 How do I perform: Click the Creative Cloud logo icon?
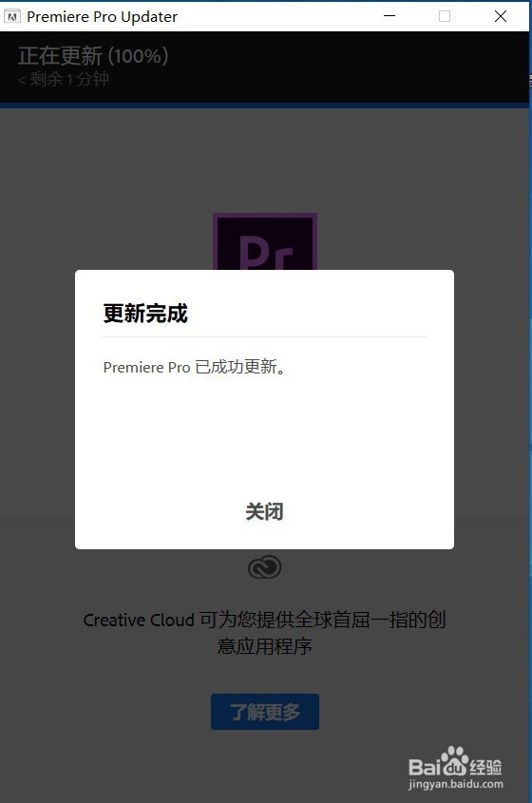[265, 567]
